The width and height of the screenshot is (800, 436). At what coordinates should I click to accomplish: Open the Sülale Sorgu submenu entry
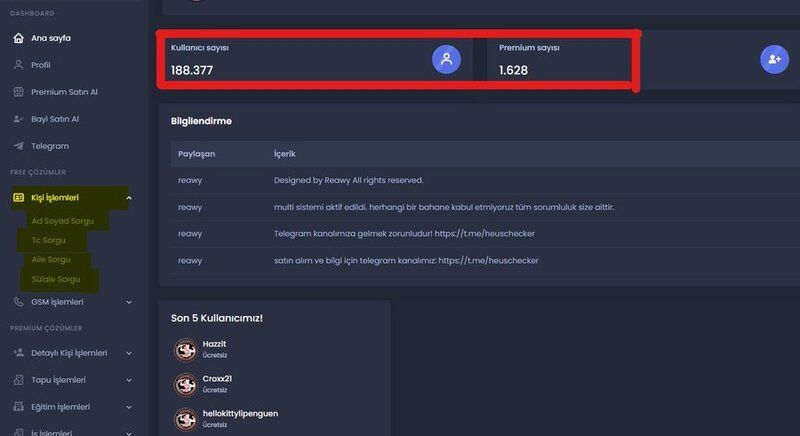pyautogui.click(x=56, y=279)
